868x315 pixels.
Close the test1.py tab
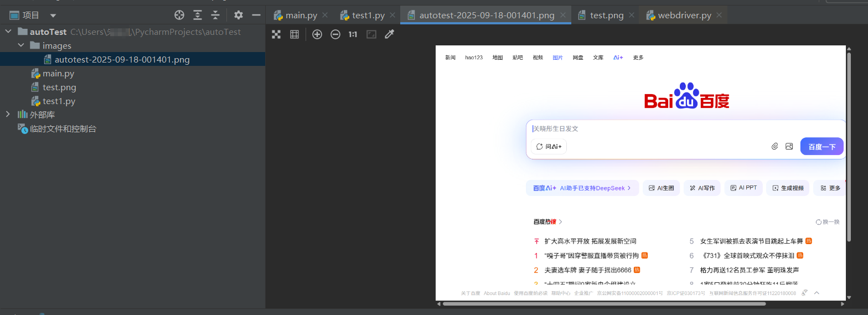pyautogui.click(x=392, y=16)
